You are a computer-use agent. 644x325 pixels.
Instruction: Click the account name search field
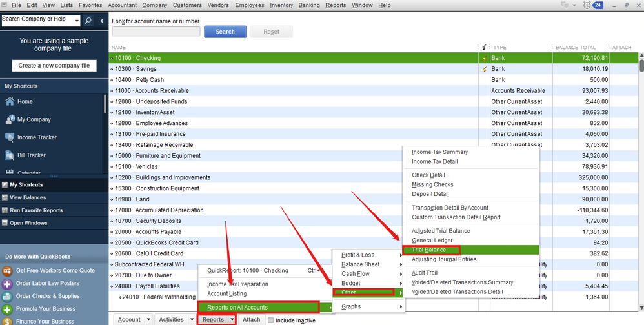click(156, 32)
